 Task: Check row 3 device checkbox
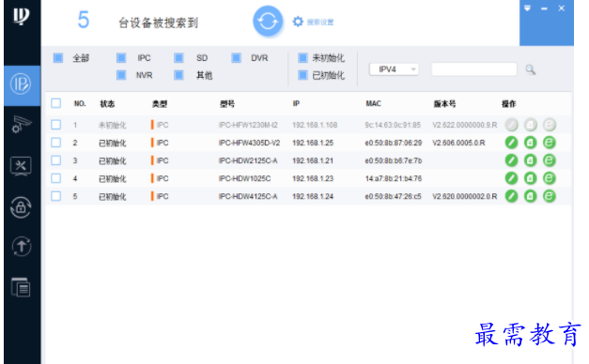[x=56, y=160]
